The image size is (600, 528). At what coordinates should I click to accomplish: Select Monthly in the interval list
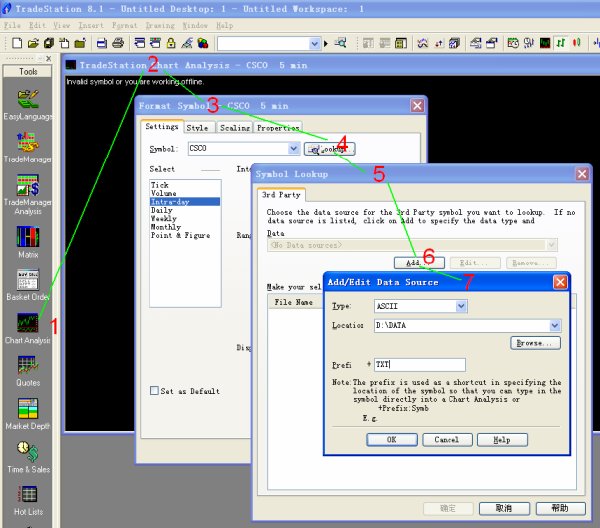click(x=185, y=227)
